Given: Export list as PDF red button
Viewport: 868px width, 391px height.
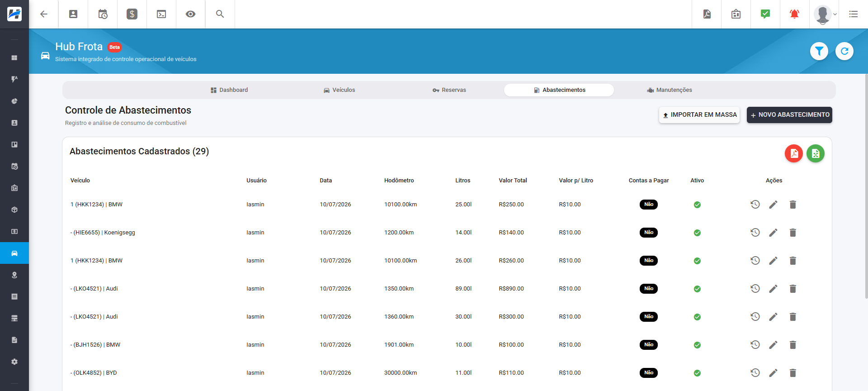Looking at the screenshot, I should tap(793, 153).
